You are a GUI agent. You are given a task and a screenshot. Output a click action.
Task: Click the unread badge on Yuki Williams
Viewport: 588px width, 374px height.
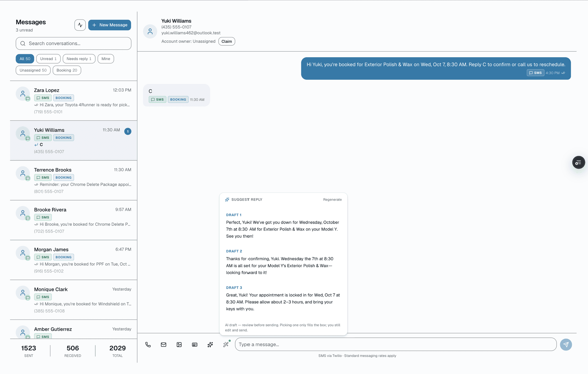tap(128, 131)
